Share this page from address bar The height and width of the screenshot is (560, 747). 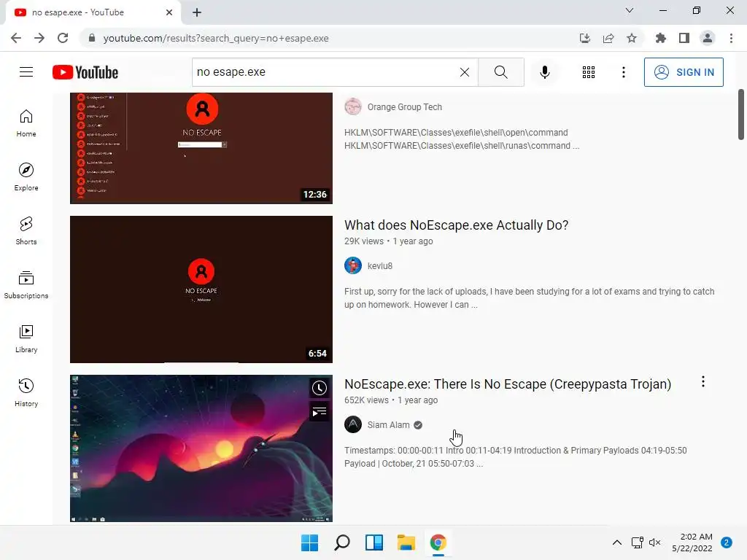pos(608,38)
